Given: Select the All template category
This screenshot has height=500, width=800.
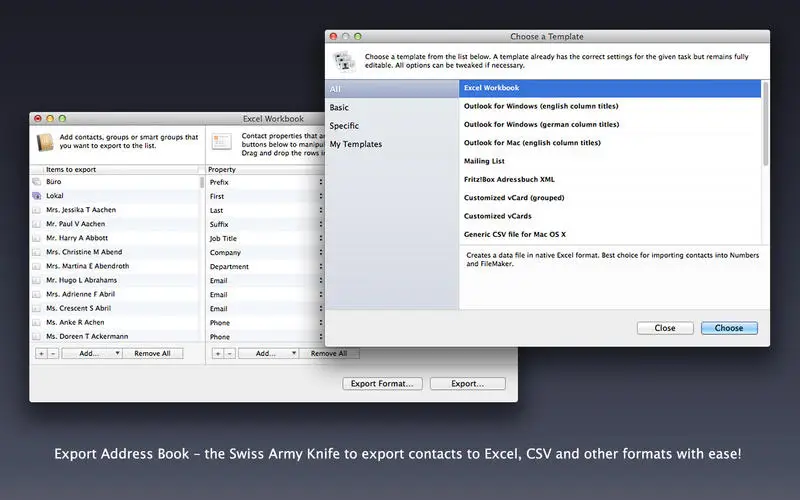Looking at the screenshot, I should point(392,89).
